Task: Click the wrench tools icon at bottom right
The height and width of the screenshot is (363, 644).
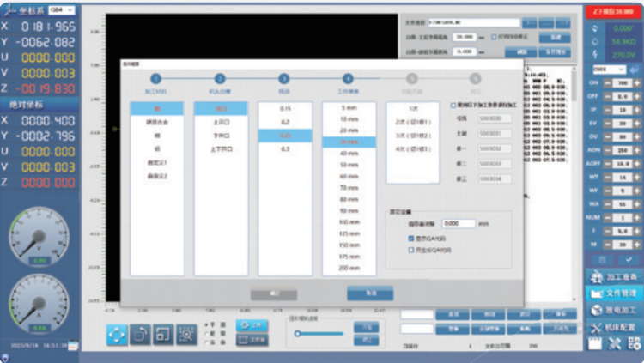Action: point(615,344)
